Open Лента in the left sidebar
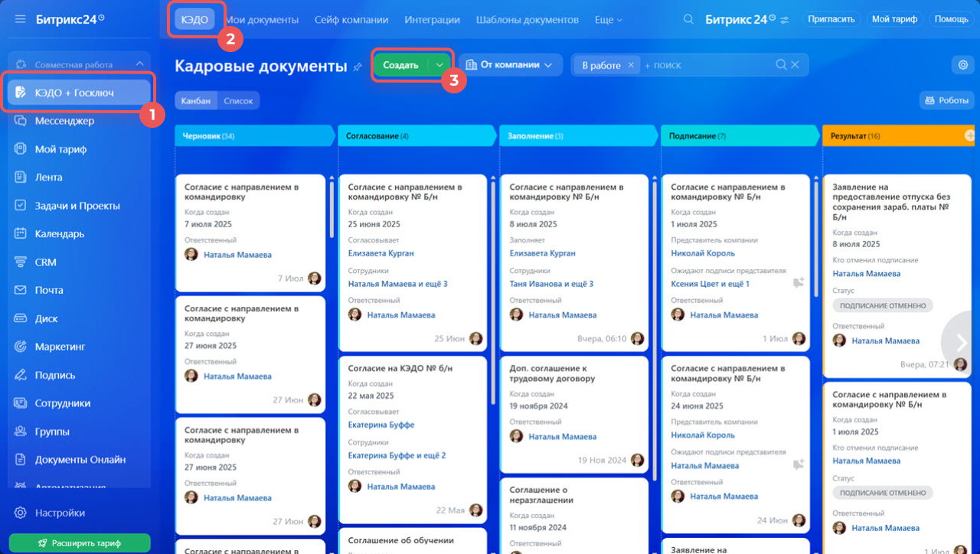Image resolution: width=980 pixels, height=554 pixels. [49, 177]
